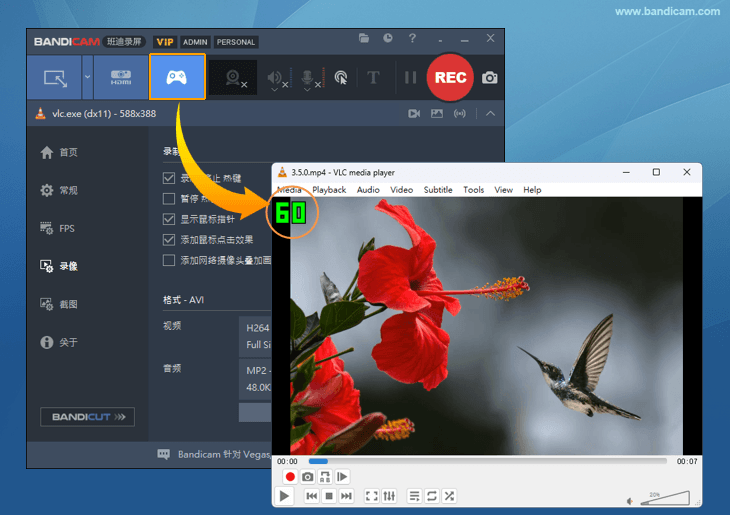This screenshot has height=515, width=730.
Task: Toggle VLC shuffle playback icon
Action: point(449,496)
